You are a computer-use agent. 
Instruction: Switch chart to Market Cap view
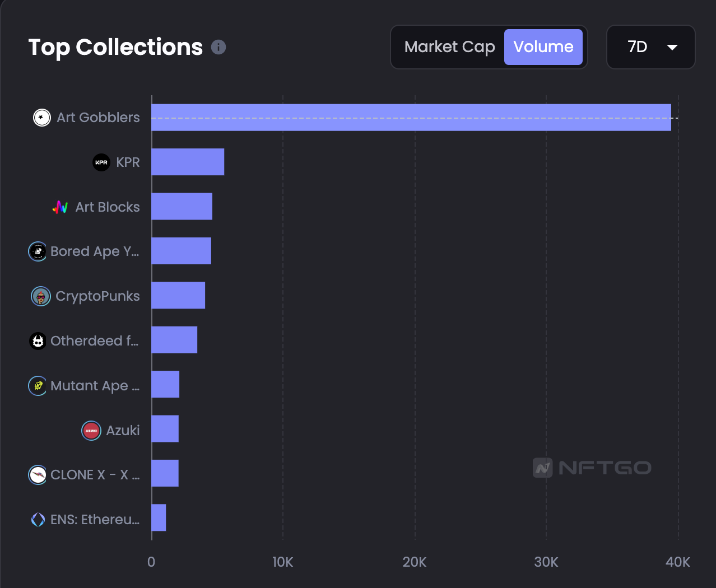449,47
